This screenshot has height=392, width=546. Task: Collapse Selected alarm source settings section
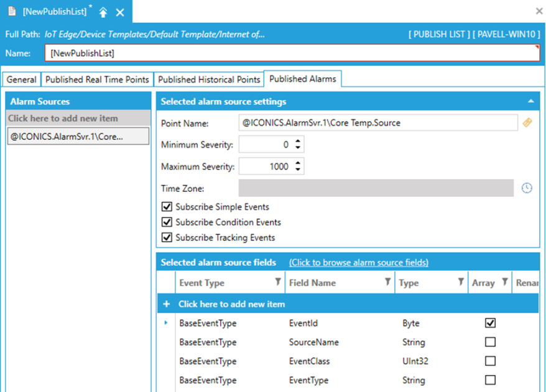click(530, 101)
